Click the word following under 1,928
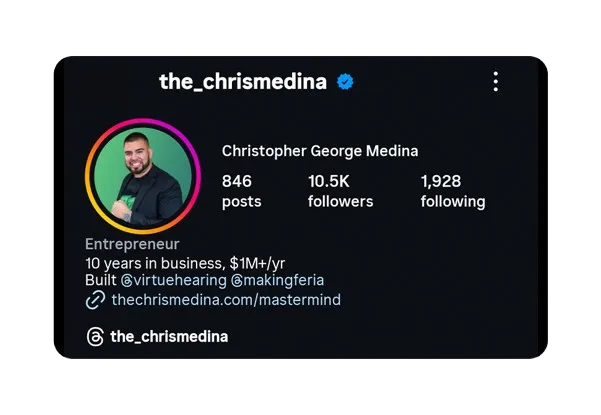 [453, 202]
